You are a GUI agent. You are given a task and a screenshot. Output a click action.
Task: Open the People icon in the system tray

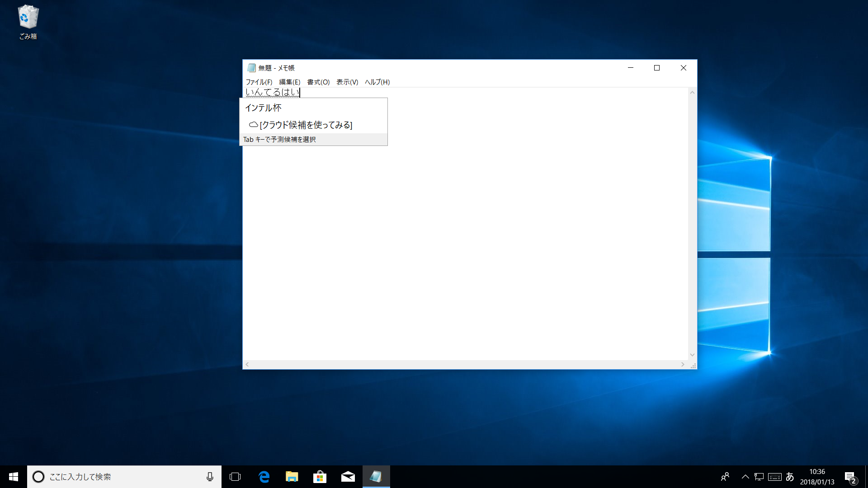click(725, 477)
